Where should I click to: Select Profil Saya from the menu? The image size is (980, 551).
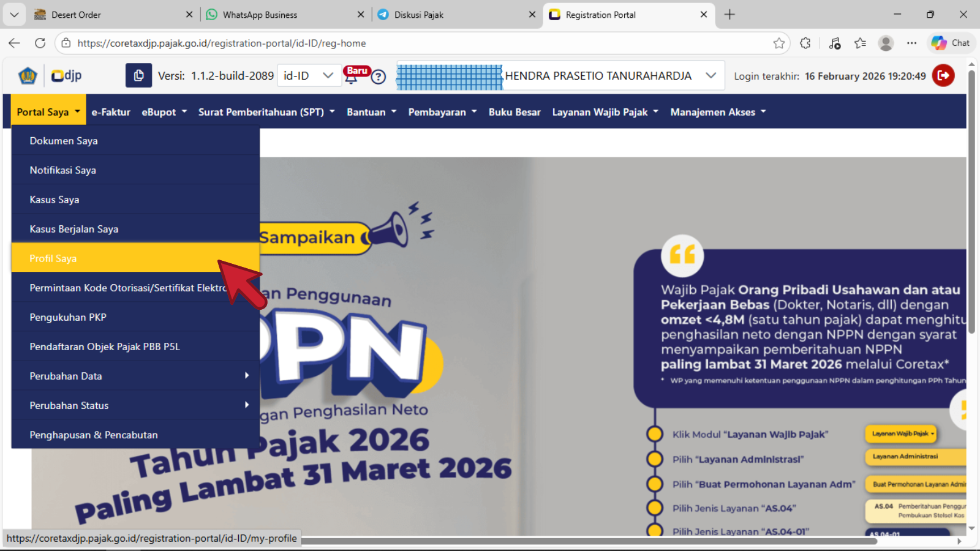53,258
